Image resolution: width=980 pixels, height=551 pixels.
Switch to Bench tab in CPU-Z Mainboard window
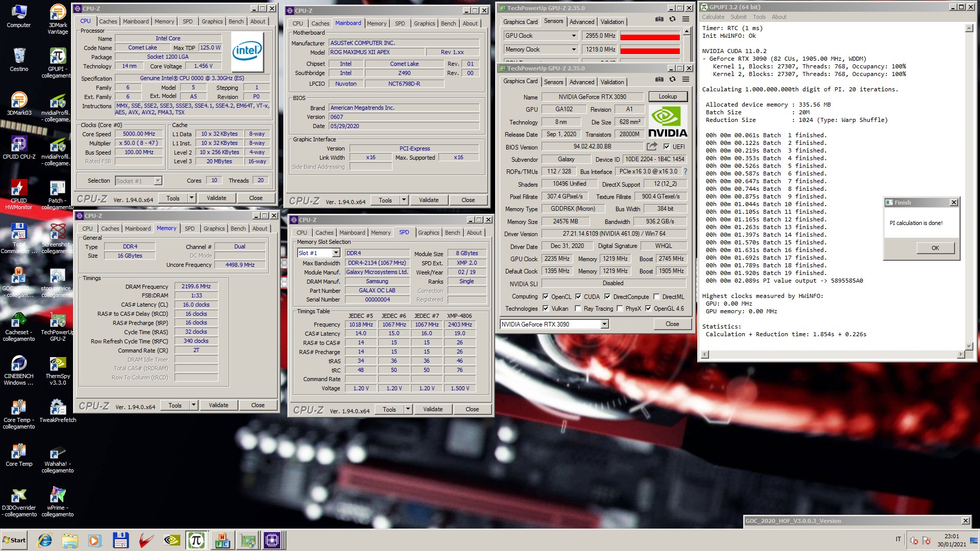[448, 23]
